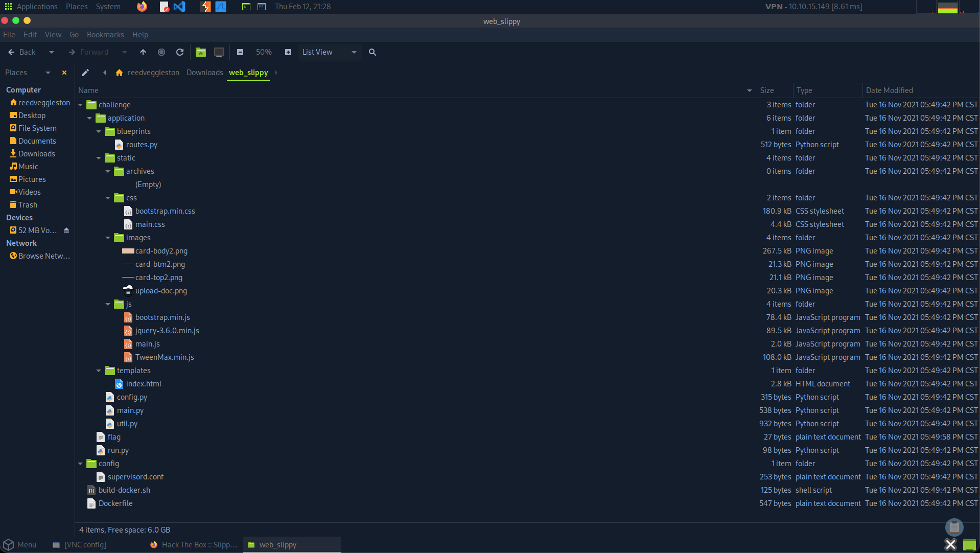This screenshot has height=553, width=980.
Task: Collapse the images folder
Action: [108, 238]
